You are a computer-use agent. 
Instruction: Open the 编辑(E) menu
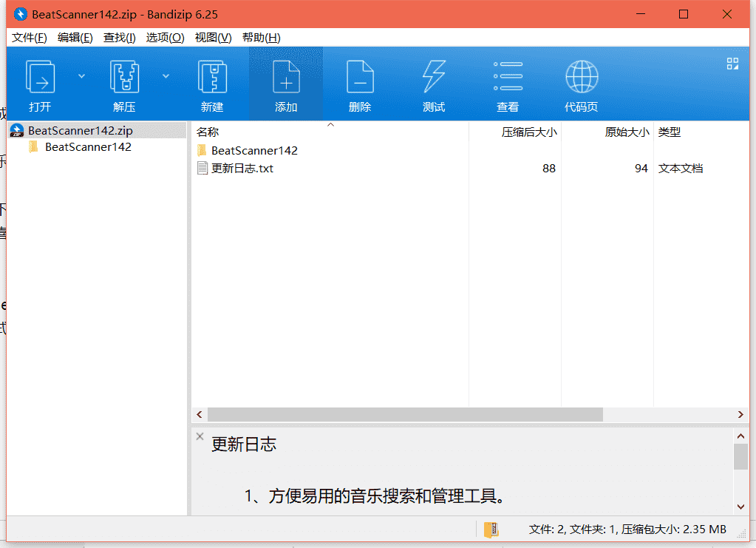pos(75,38)
